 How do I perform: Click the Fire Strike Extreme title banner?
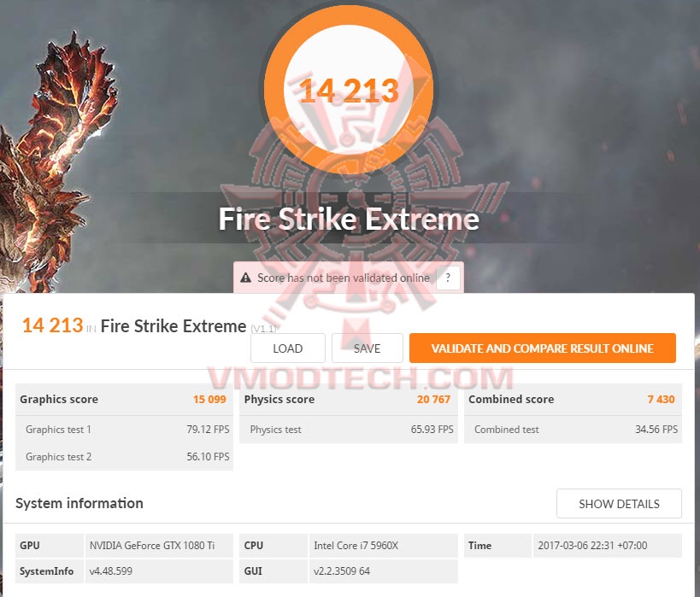click(349, 219)
